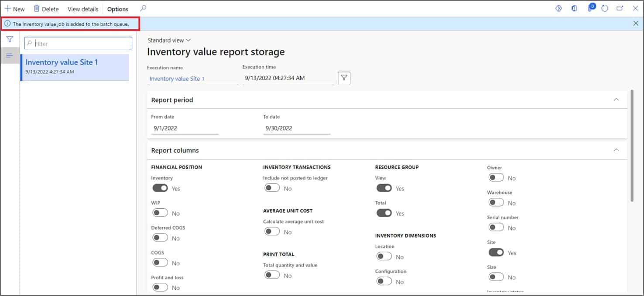Open filter options beside Execution time field
The height and width of the screenshot is (296, 644).
(344, 78)
